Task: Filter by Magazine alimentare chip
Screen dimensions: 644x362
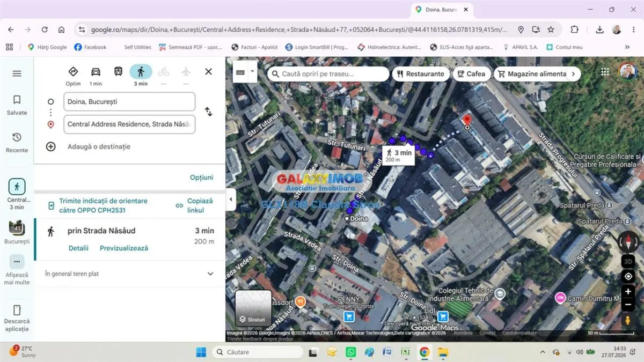Action: [531, 73]
